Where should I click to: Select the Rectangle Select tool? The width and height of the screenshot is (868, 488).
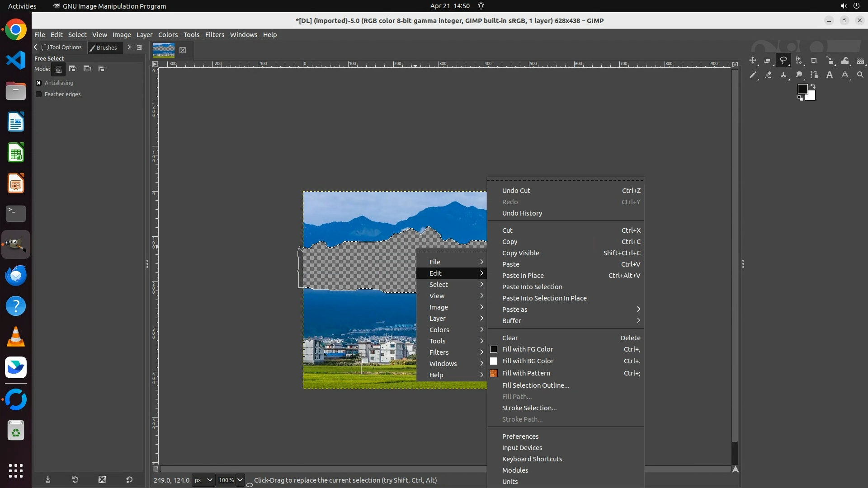coord(768,61)
